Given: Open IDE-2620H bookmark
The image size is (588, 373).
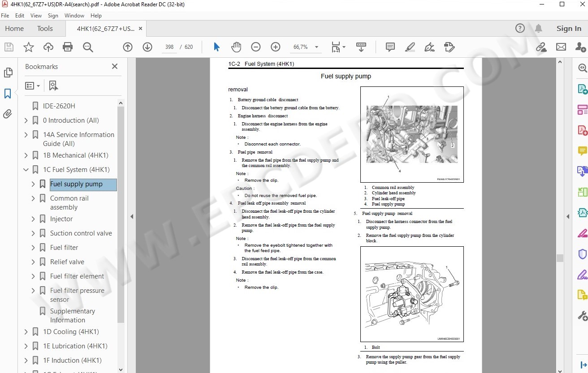Looking at the screenshot, I should point(59,106).
